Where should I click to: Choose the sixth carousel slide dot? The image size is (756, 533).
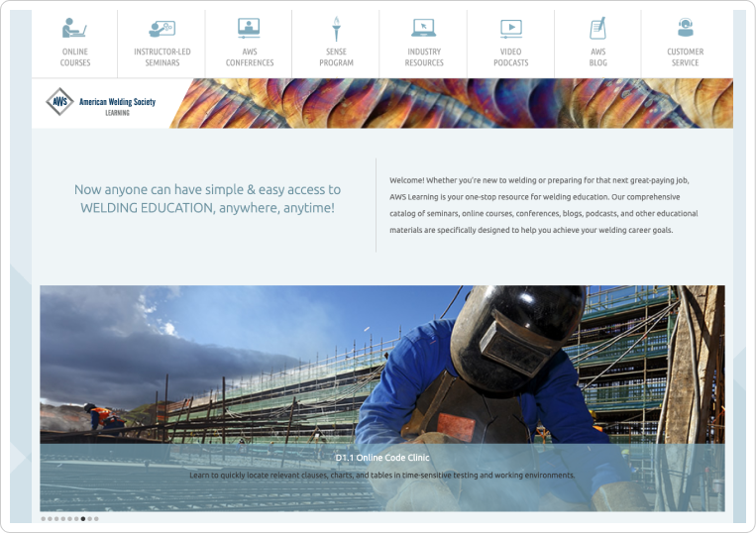coord(76,518)
